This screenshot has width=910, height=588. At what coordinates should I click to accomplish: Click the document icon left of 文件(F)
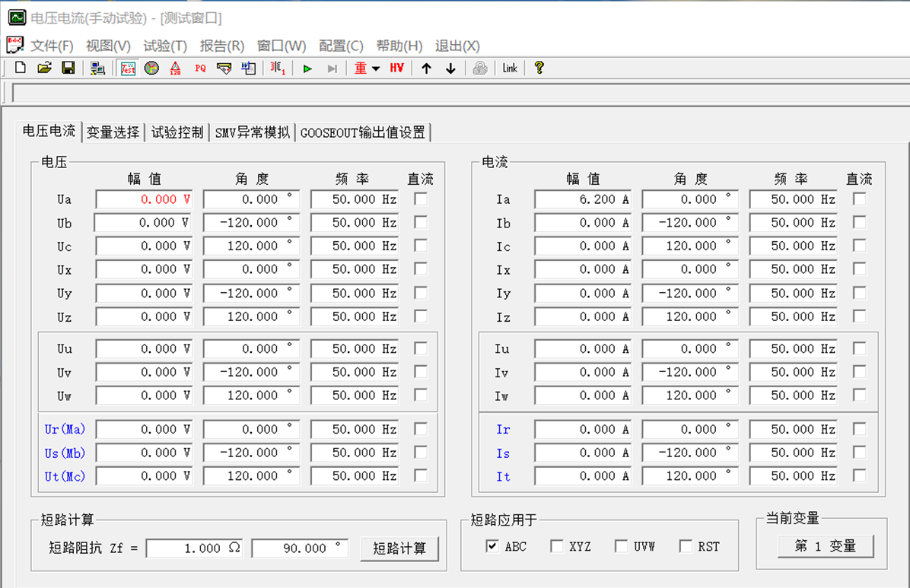coord(15,46)
